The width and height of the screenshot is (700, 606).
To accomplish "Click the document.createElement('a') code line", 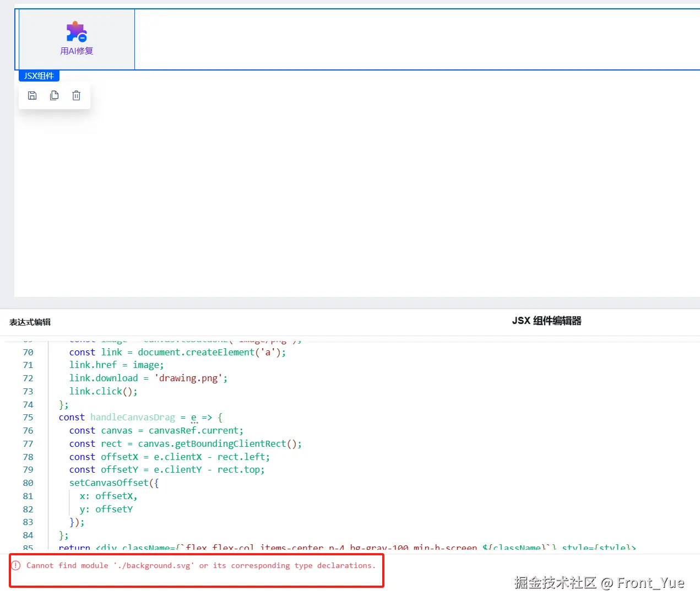I will click(x=178, y=352).
